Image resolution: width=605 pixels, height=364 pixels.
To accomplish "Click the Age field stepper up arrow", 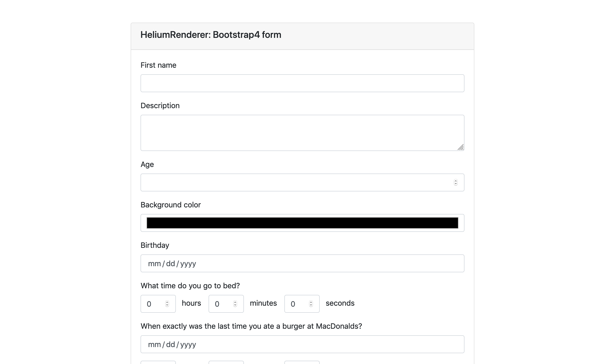I will click(456, 181).
